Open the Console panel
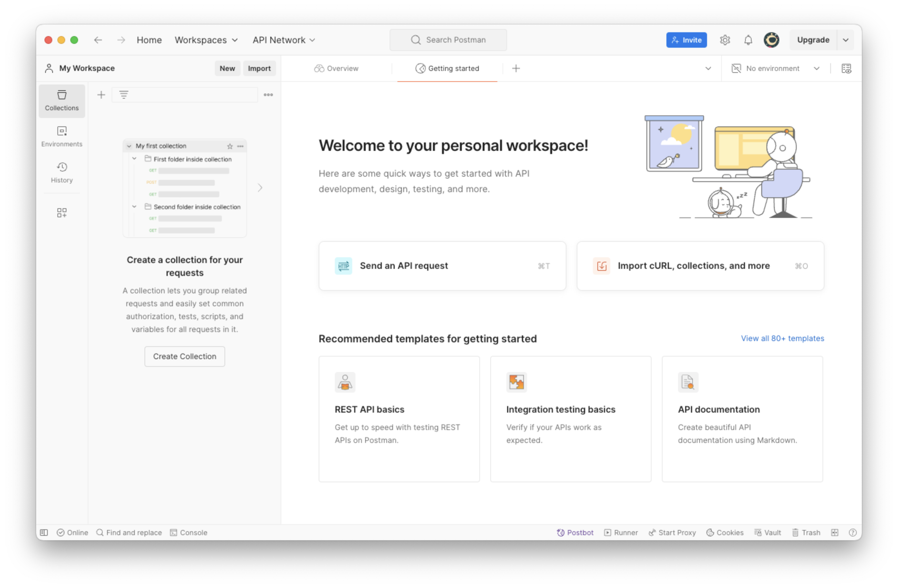Screen dimensions: 898x588 [x=189, y=532]
